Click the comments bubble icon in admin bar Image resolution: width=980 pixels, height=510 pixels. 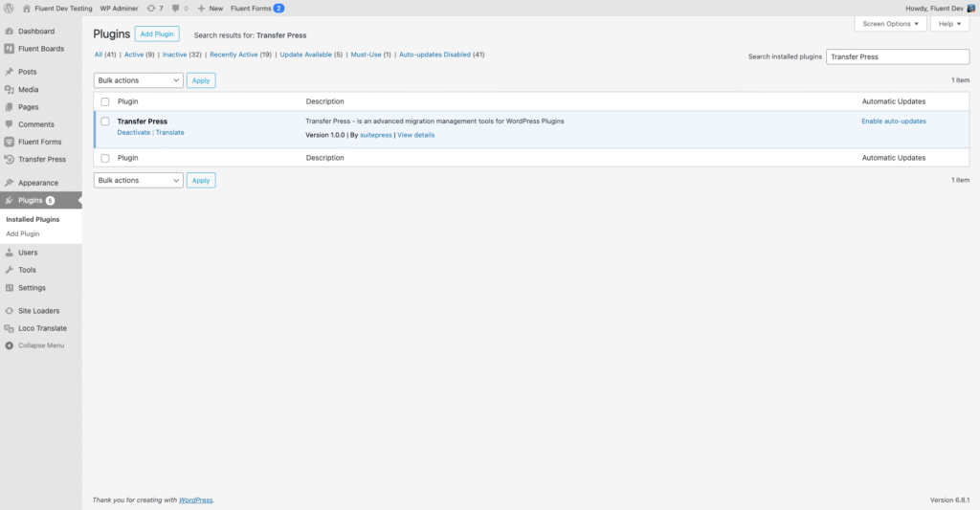(176, 8)
